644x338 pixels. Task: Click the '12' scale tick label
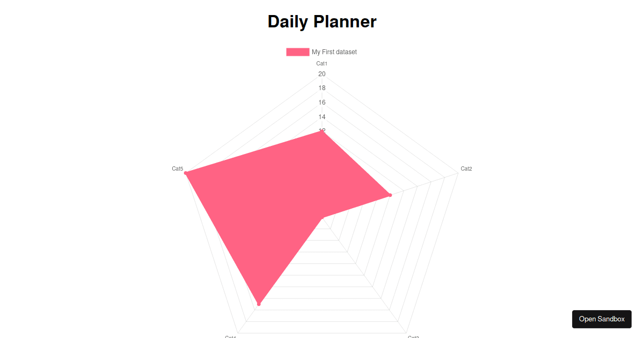click(321, 130)
